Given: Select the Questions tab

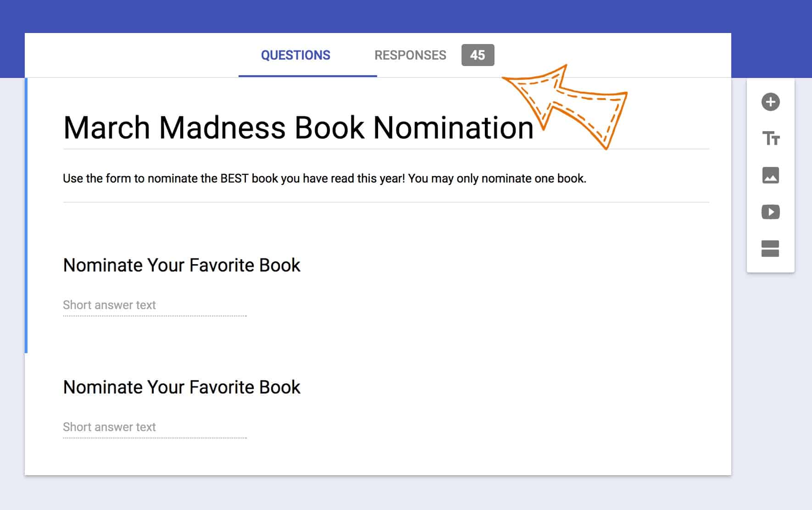Looking at the screenshot, I should pos(295,55).
